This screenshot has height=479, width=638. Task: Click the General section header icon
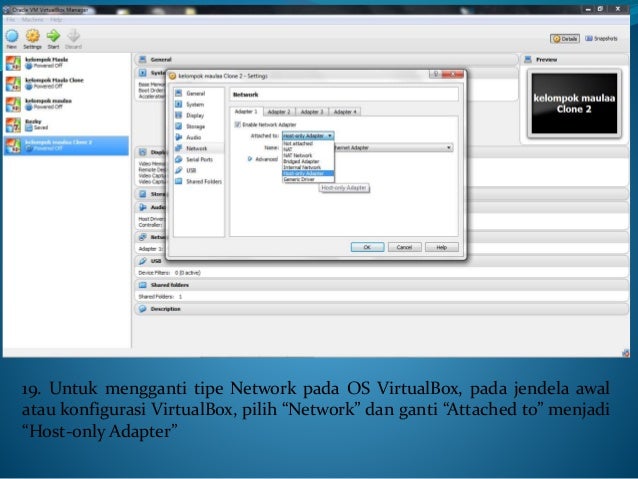click(x=142, y=59)
